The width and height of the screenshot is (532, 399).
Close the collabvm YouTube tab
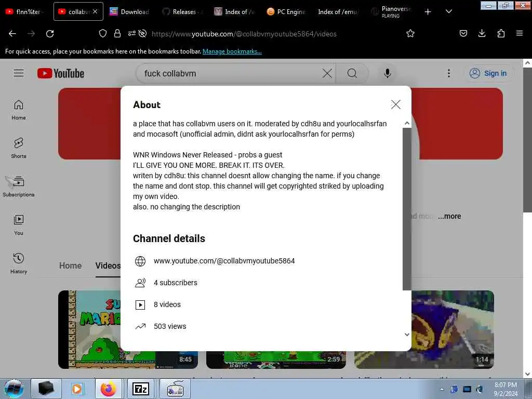[x=95, y=11]
